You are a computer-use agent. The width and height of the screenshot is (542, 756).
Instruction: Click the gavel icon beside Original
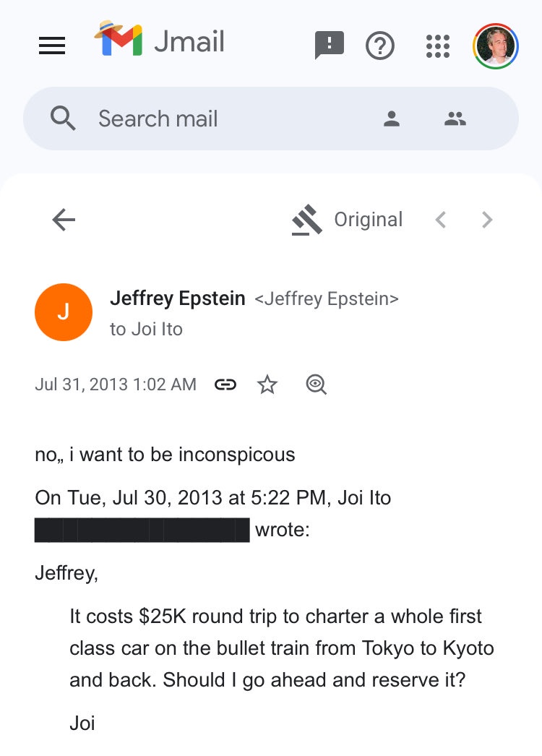[x=307, y=220]
